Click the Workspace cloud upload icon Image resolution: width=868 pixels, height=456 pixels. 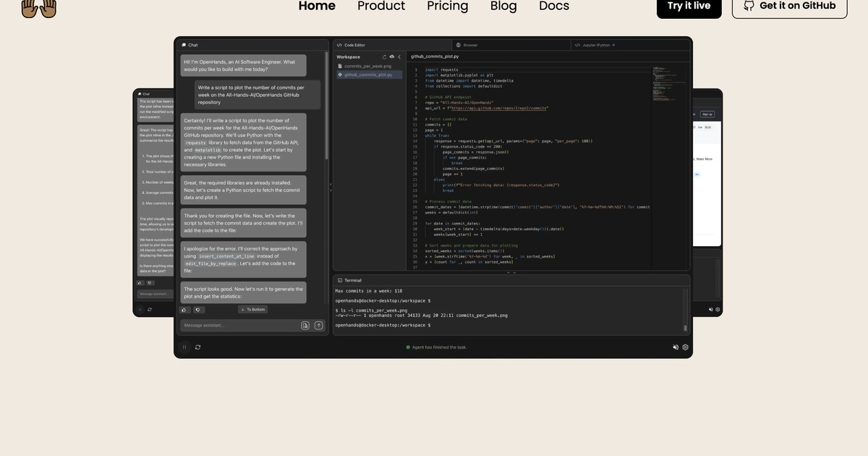point(392,56)
